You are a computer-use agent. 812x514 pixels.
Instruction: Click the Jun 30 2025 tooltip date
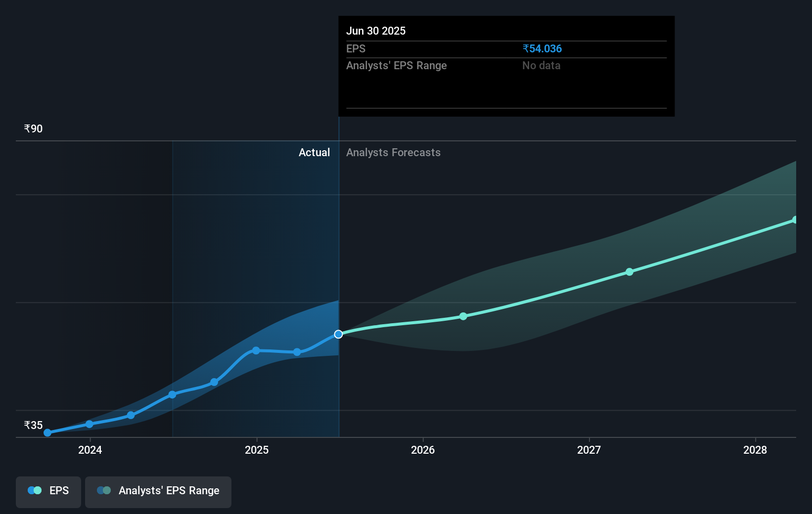pyautogui.click(x=376, y=31)
